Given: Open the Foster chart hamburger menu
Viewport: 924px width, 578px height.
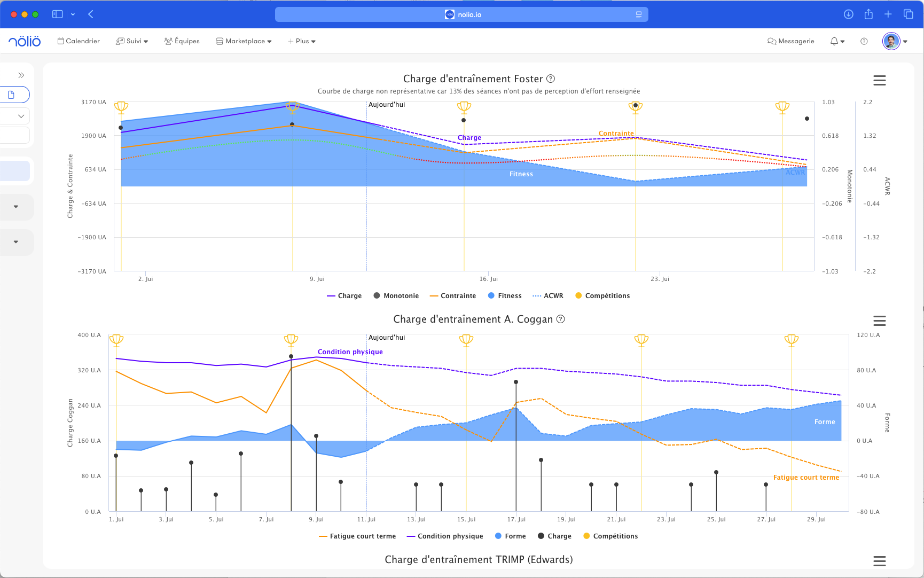Looking at the screenshot, I should [x=879, y=80].
